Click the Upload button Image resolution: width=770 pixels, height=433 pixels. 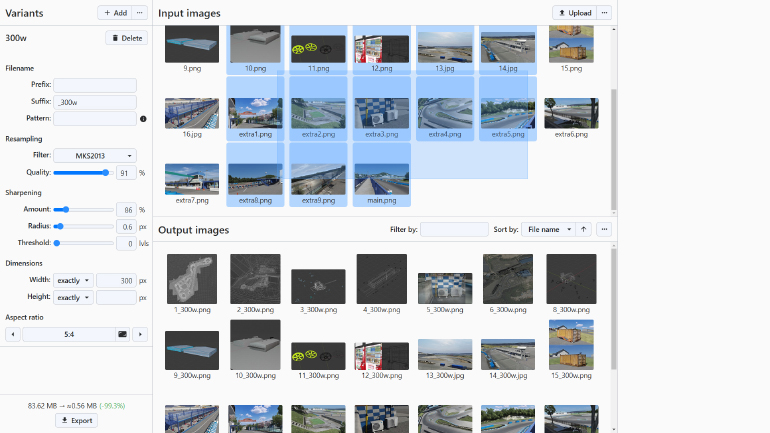(575, 13)
